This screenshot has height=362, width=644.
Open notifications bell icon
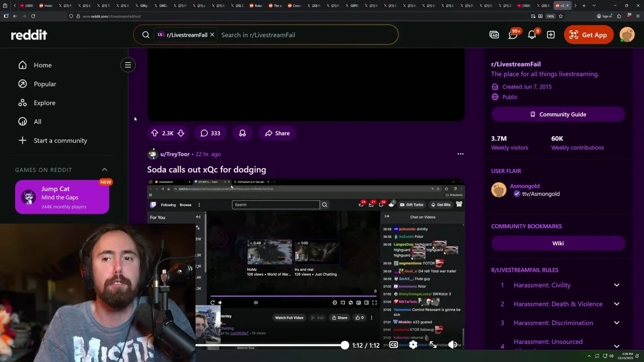(x=532, y=35)
